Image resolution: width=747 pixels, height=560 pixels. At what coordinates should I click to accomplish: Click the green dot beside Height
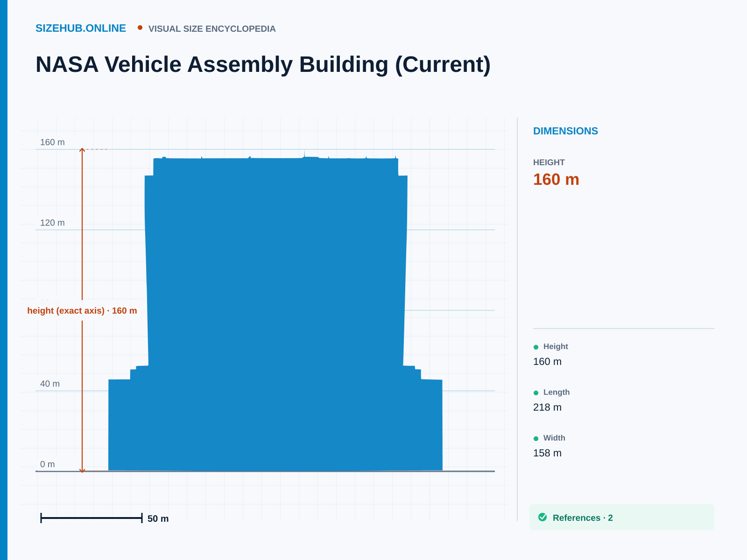(536, 347)
